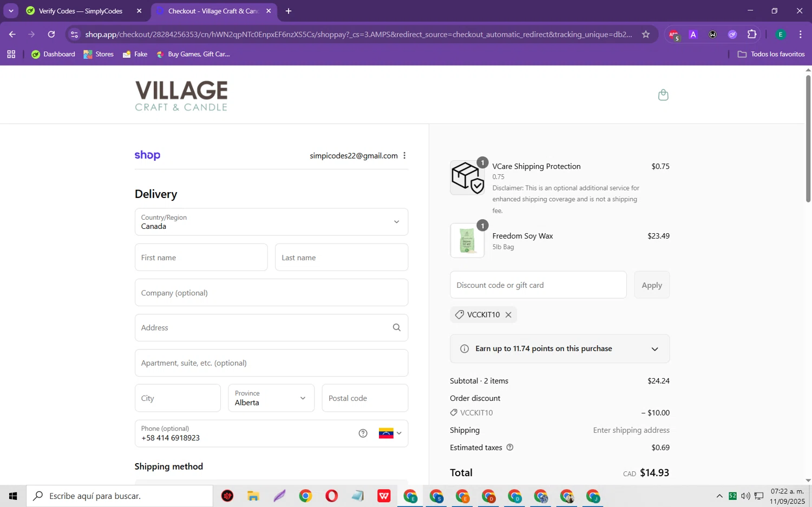Click Postal code field
This screenshot has width=812, height=507.
pos(365,398)
